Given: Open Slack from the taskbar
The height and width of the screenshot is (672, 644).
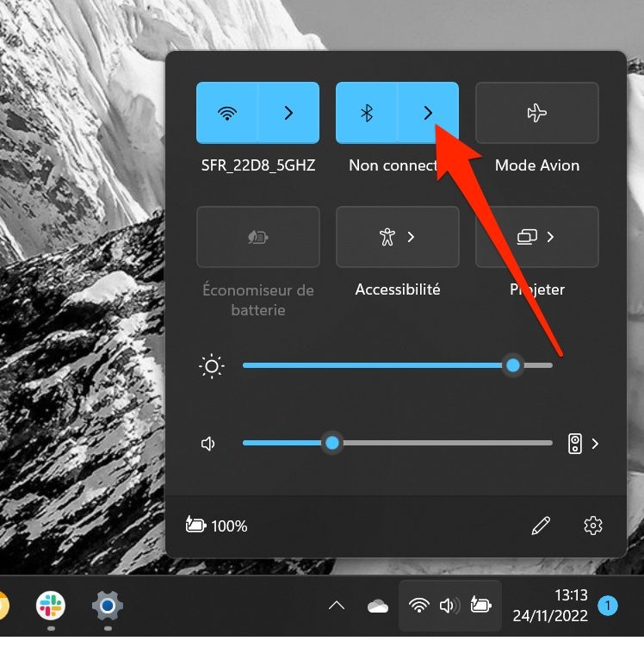Looking at the screenshot, I should (51, 606).
